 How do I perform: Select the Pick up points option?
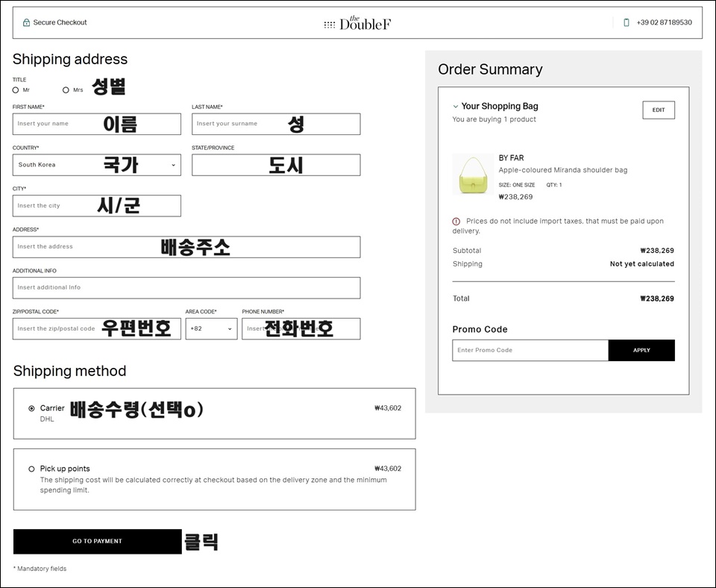tap(31, 469)
